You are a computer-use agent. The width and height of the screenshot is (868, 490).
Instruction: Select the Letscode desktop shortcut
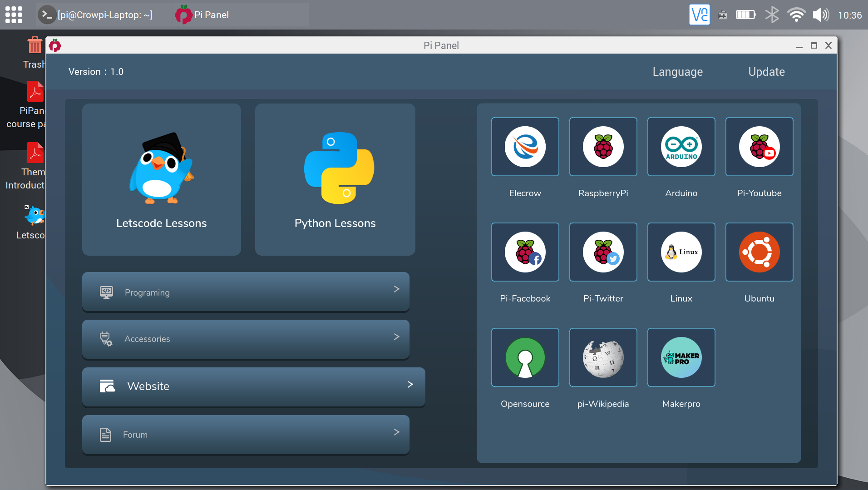(31, 223)
